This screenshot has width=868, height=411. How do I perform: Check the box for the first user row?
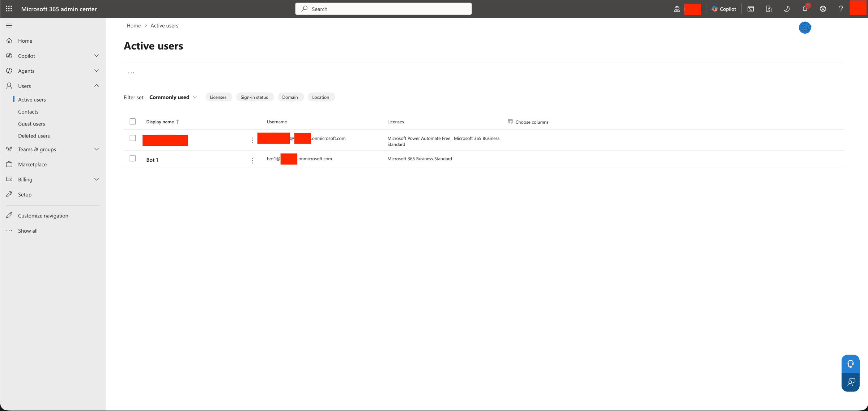click(x=133, y=138)
